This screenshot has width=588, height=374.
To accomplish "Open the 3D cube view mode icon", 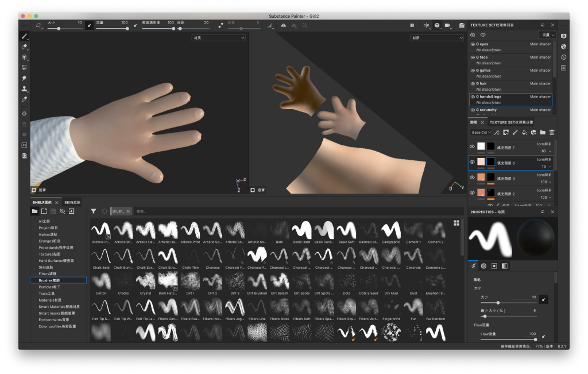I will pyautogui.click(x=437, y=25).
